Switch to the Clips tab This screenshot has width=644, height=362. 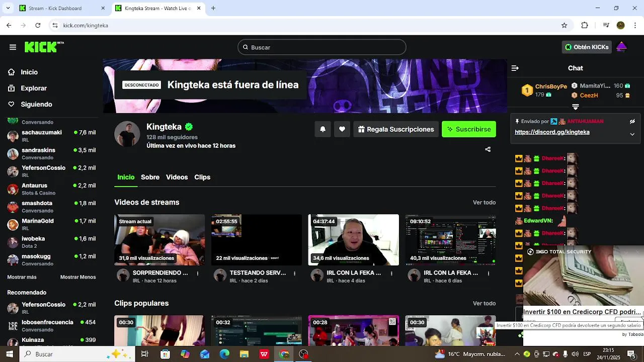202,177
